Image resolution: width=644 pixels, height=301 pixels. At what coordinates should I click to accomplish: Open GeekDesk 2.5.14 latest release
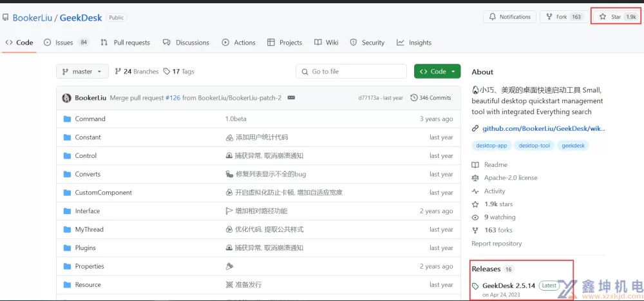tap(509, 286)
